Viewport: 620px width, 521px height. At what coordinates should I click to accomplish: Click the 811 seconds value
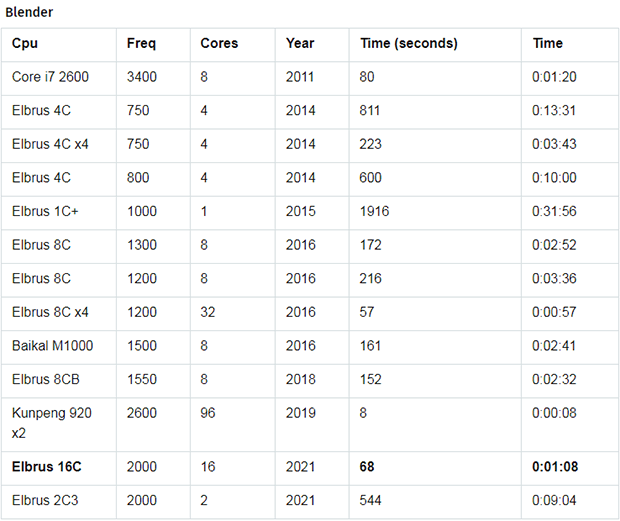point(369,110)
